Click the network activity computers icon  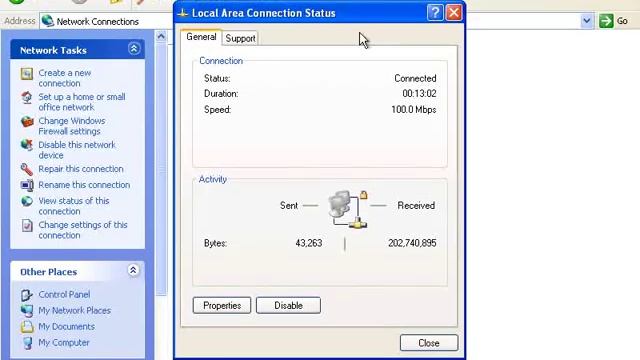(x=348, y=209)
